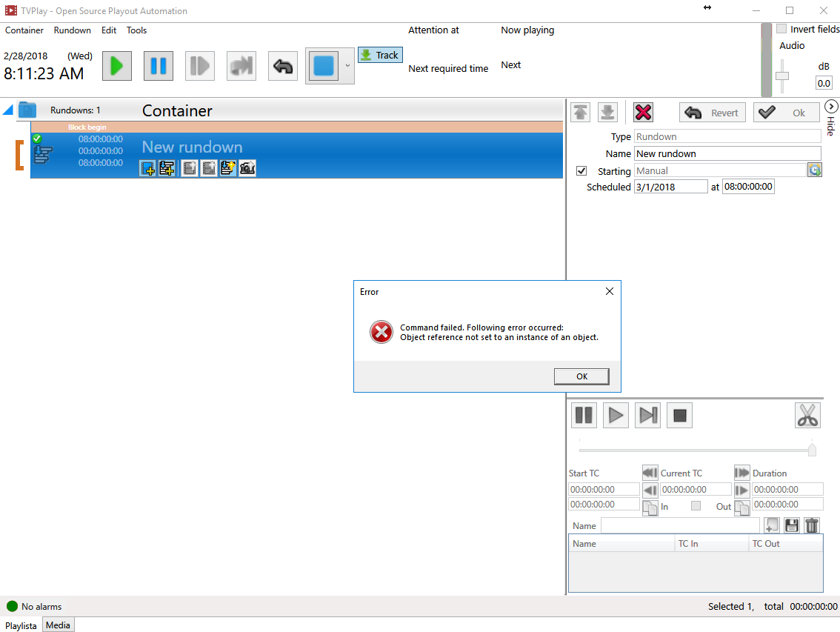
Task: Click the trash icon next to Name field
Action: (x=811, y=525)
